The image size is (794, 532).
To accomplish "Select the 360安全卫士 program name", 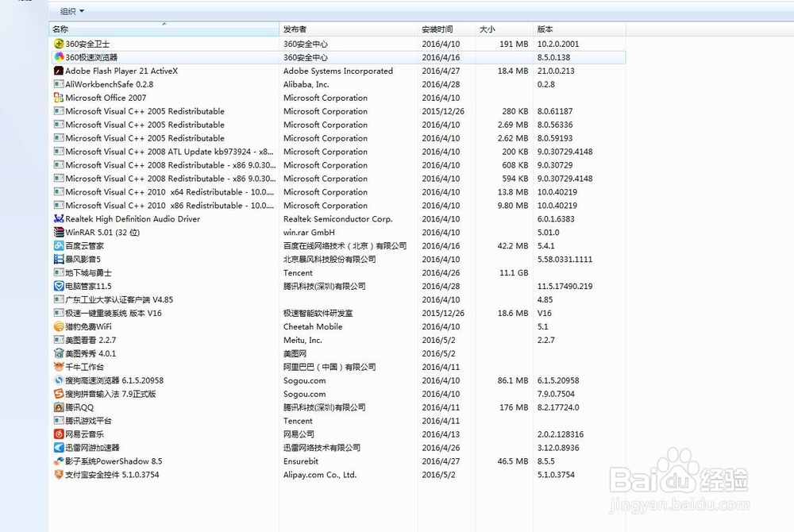I will point(87,44).
